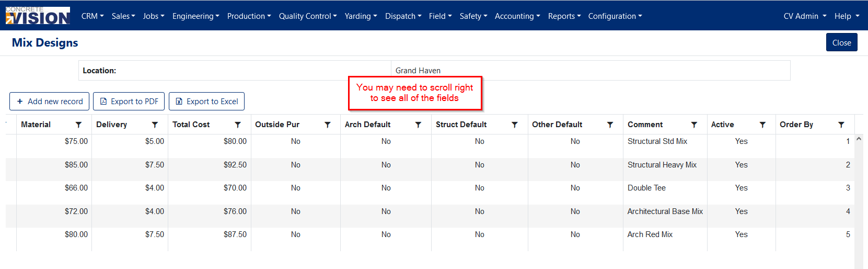The width and height of the screenshot is (868, 269).
Task: Open the Sales dropdown menu
Action: click(123, 16)
